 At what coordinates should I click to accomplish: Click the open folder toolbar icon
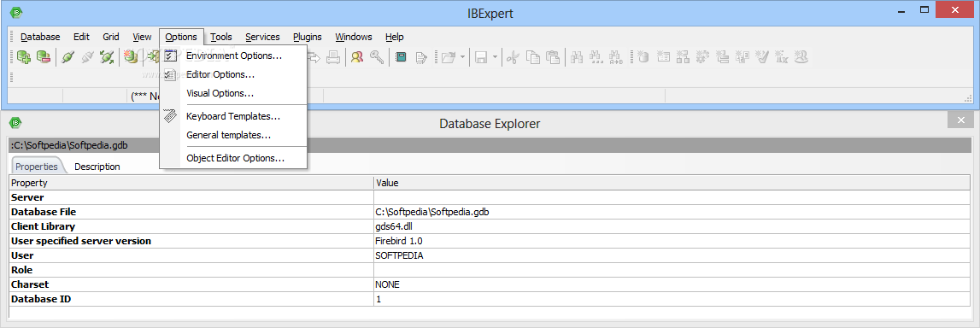point(448,57)
